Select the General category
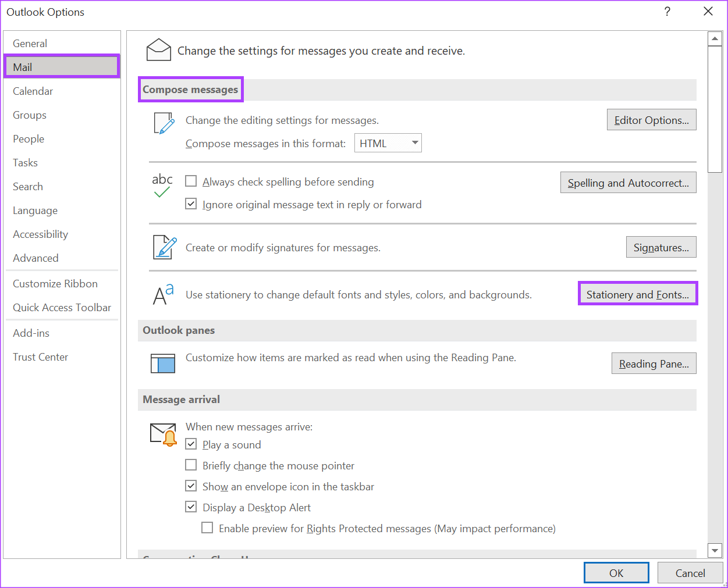The height and width of the screenshot is (588, 728). pyautogui.click(x=62, y=44)
